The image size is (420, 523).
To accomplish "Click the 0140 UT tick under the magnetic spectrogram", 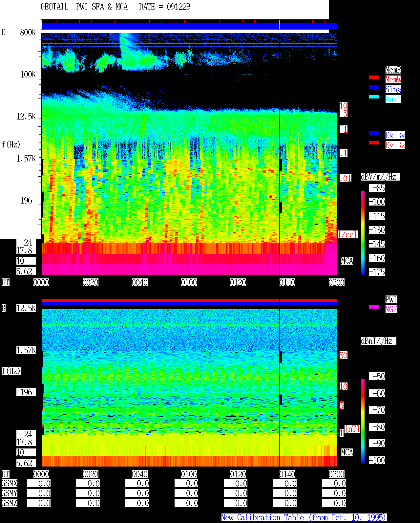I will pos(287,474).
